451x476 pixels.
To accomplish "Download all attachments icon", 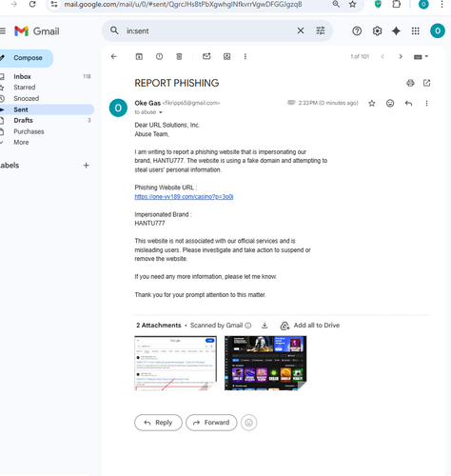I will 265,326.
